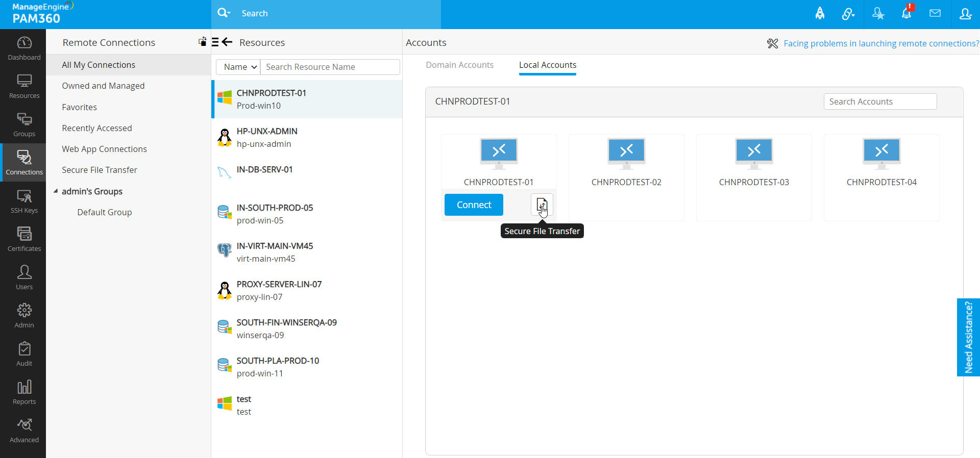Viewport: 980px width, 458px height.
Task: Open Advanced in the sidebar
Action: pos(24,431)
